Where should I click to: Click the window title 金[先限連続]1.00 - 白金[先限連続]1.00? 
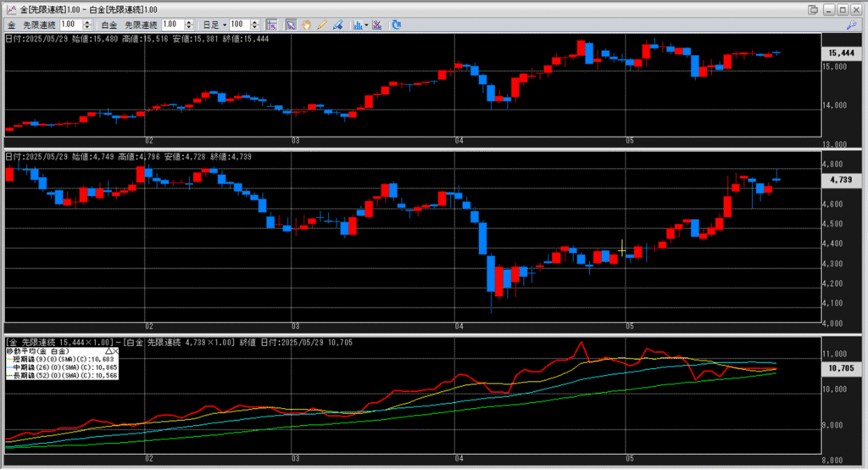(88, 9)
